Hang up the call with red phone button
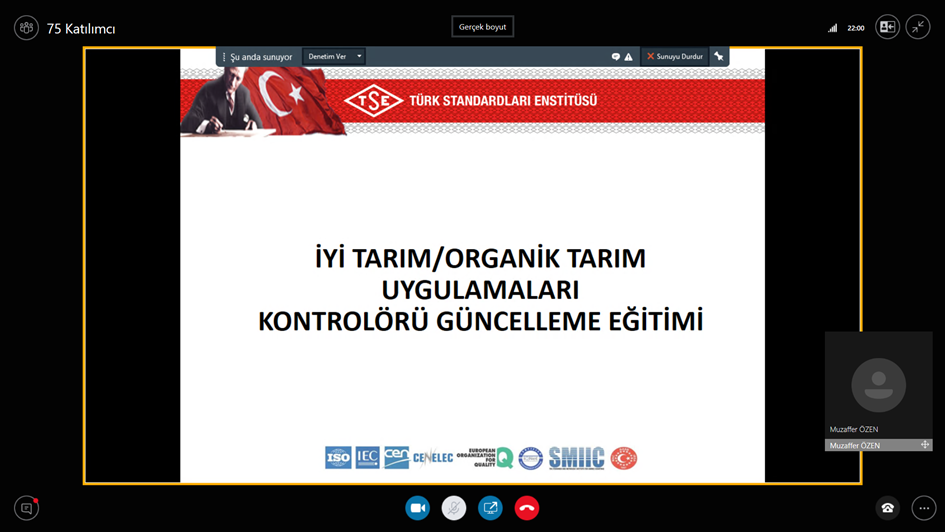The image size is (945, 532). (527, 508)
